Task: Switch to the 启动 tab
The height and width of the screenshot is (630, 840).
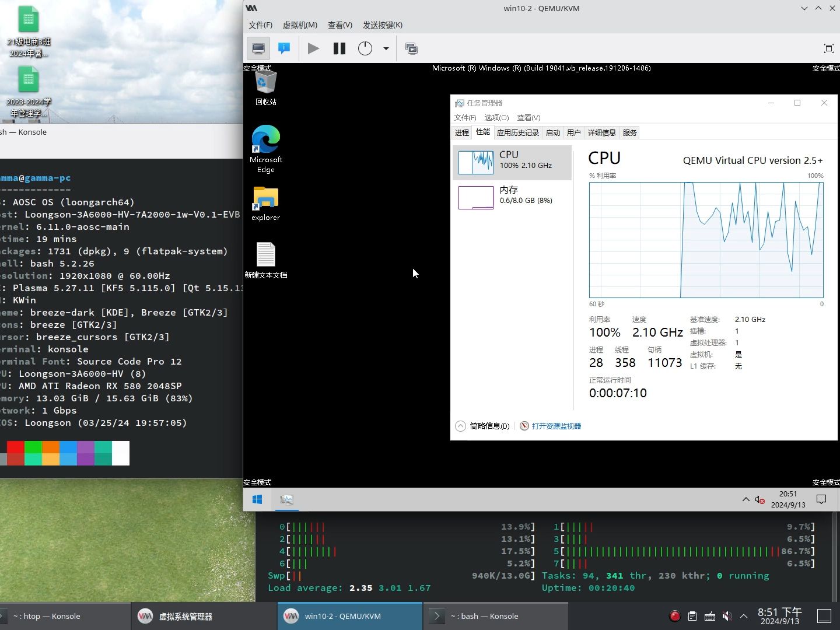Action: tap(553, 132)
